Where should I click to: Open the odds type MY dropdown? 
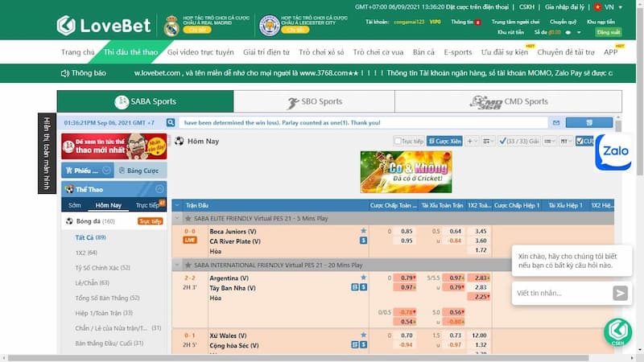[x=566, y=142]
